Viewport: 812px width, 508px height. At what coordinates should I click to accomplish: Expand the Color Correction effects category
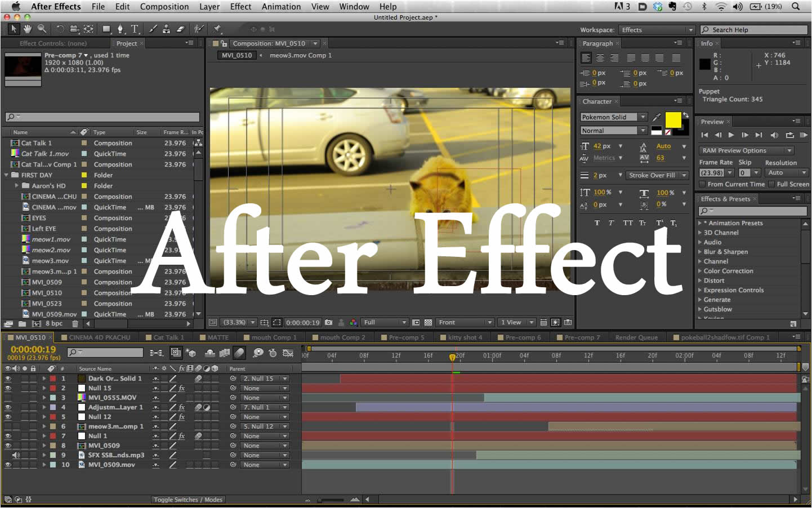[700, 271]
